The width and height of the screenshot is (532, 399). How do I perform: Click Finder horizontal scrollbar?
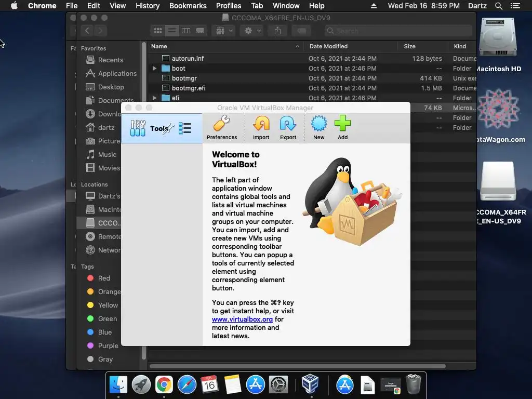pyautogui.click(x=298, y=366)
